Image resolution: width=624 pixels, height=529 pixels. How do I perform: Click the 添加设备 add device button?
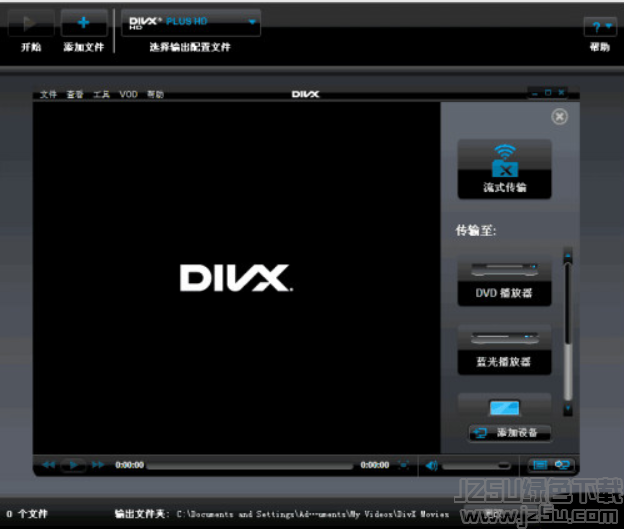[x=510, y=433]
